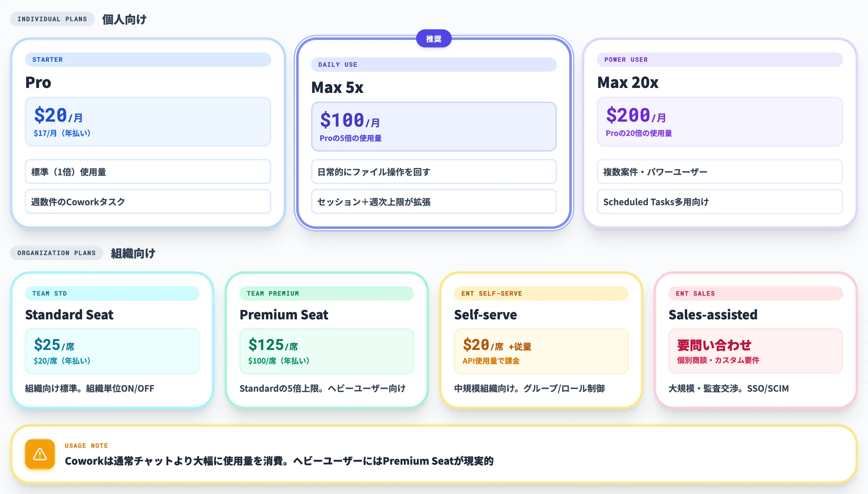Select the Premium Seat title
The height and width of the screenshot is (494, 868).
(x=284, y=314)
